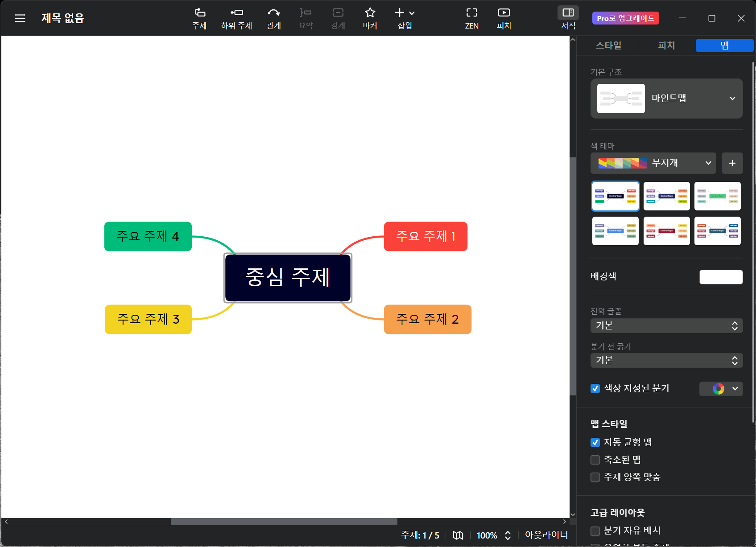The width and height of the screenshot is (756, 547).
Task: Open the 무지개 color theme dropdown
Action: point(653,163)
